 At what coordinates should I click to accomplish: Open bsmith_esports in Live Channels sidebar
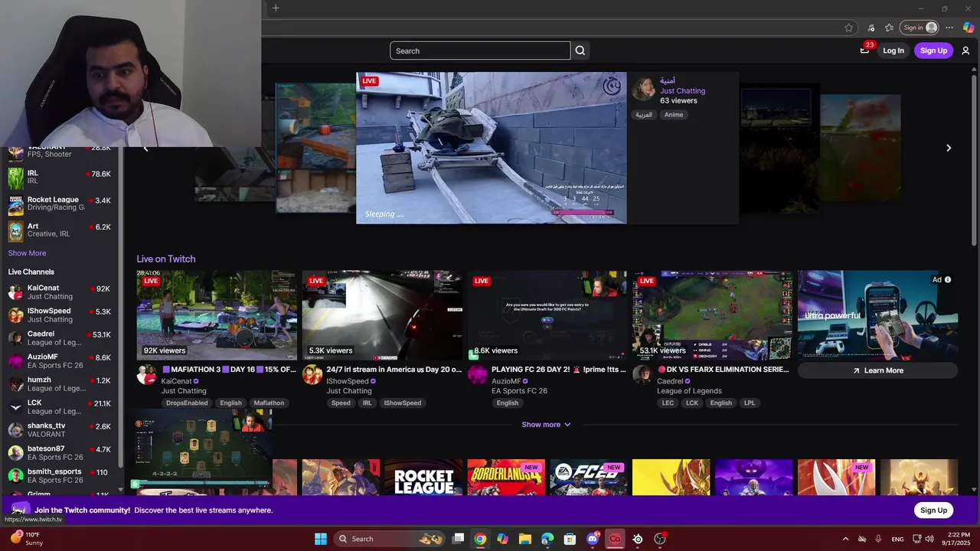click(x=60, y=476)
